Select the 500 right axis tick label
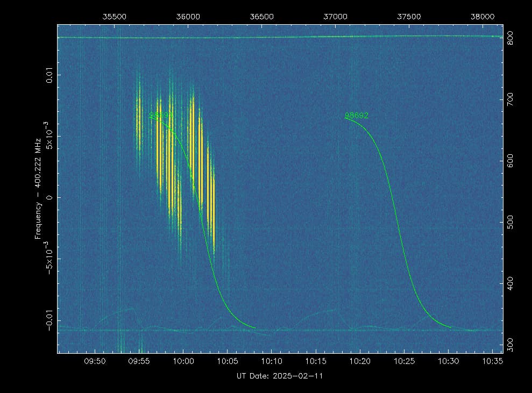Image resolution: width=532 pixels, height=393 pixels. (512, 223)
